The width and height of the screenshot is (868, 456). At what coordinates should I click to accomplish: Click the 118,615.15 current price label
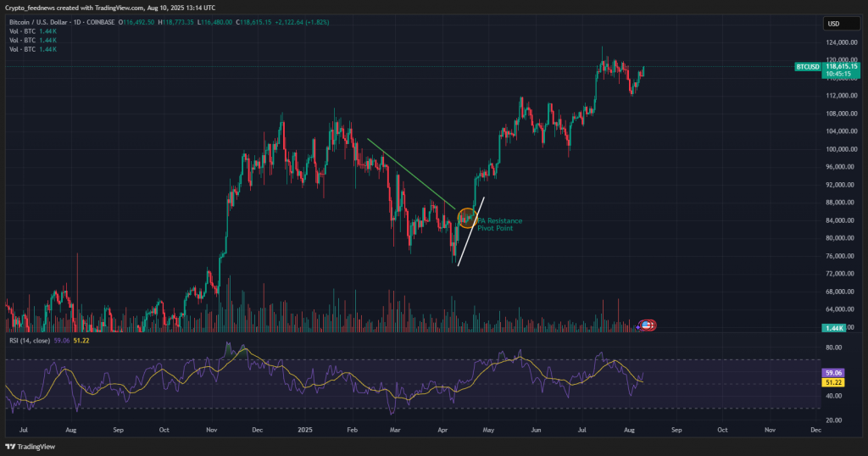[842, 65]
